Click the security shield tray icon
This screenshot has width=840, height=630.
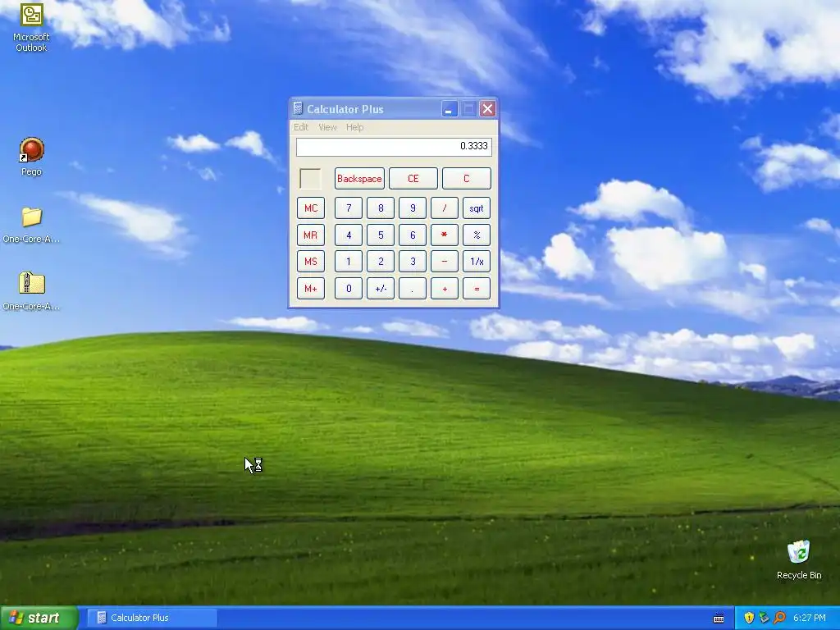coord(749,618)
